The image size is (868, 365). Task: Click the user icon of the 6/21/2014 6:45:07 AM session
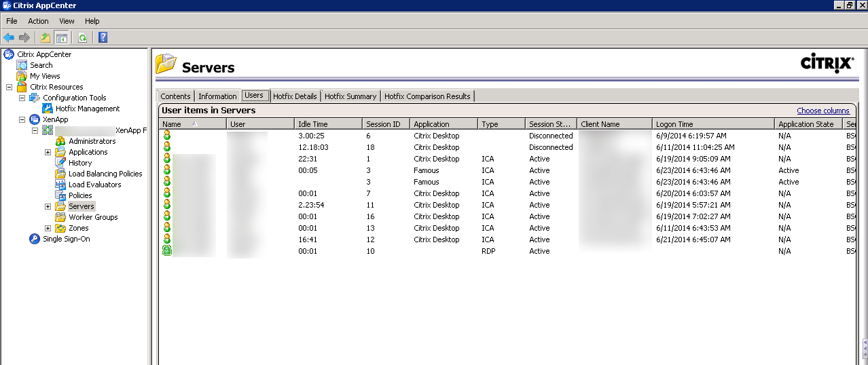pos(167,239)
